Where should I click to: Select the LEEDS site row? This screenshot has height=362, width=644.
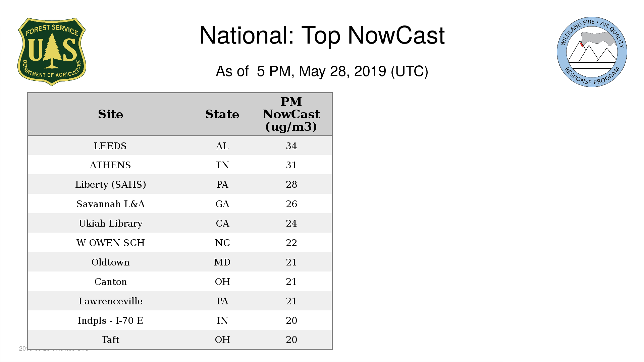tap(110, 146)
